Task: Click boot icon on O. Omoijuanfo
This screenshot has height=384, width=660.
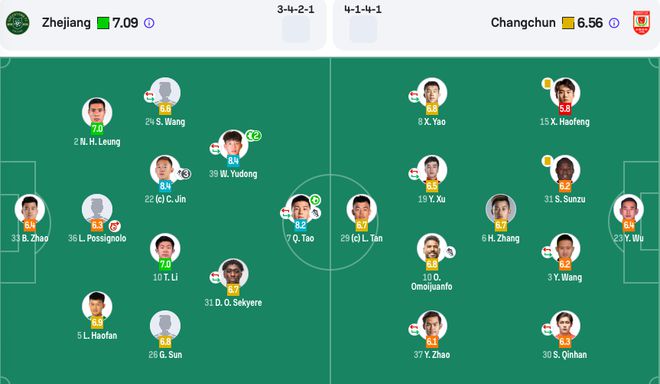Action: [450, 252]
